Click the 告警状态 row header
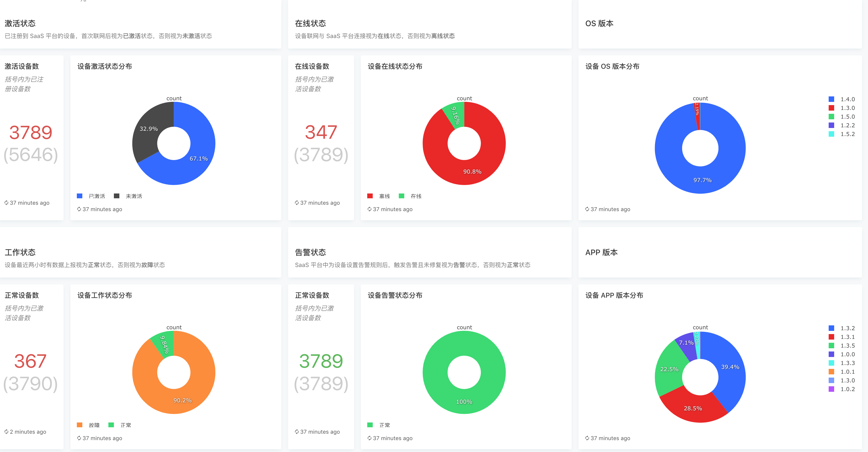Viewport: 868px width, 452px height. pyautogui.click(x=310, y=252)
